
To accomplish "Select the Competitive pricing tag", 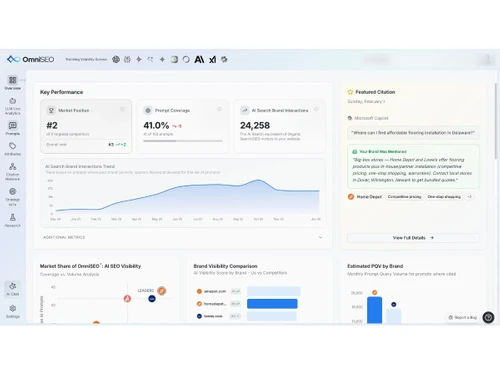I will (404, 197).
